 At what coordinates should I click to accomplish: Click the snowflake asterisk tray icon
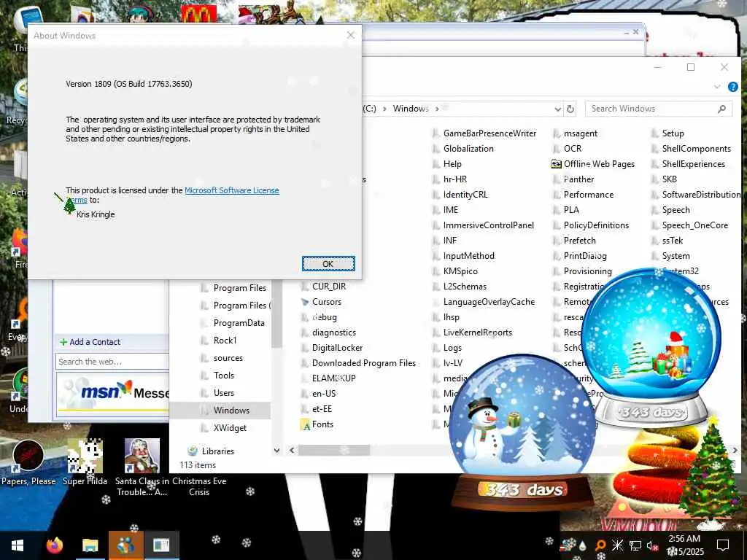click(617, 545)
